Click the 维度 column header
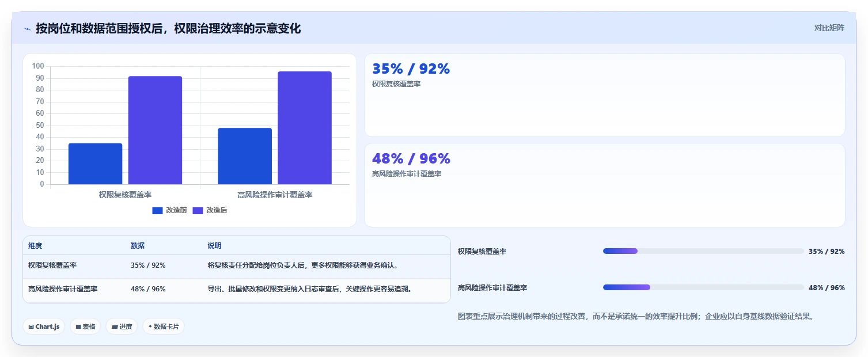 35,246
